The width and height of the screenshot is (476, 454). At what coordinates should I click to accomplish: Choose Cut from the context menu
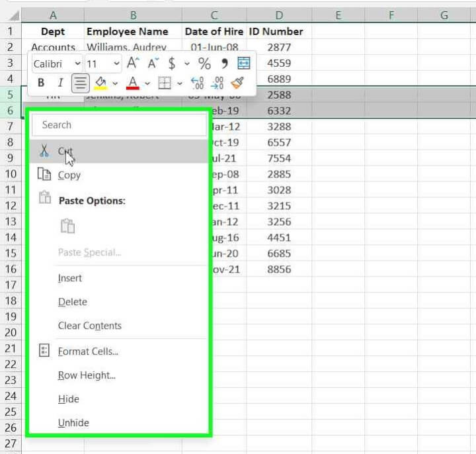(65, 152)
